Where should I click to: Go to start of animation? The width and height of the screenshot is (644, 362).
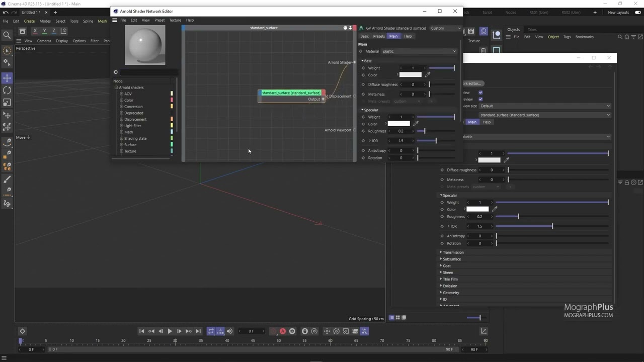coord(141,331)
